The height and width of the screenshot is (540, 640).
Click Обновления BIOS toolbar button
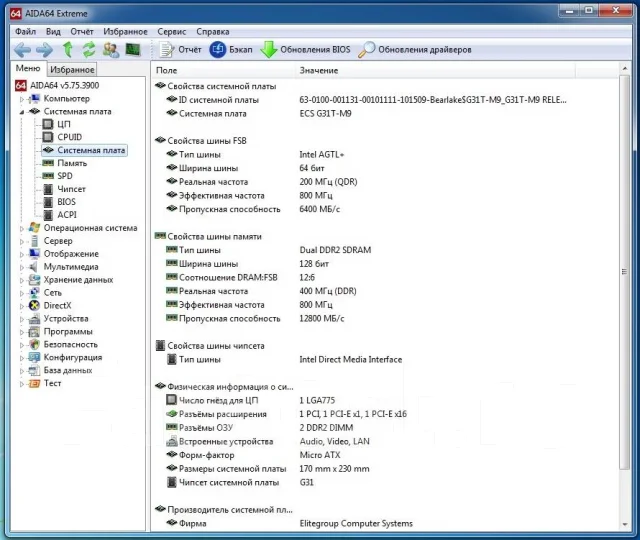[x=305, y=49]
